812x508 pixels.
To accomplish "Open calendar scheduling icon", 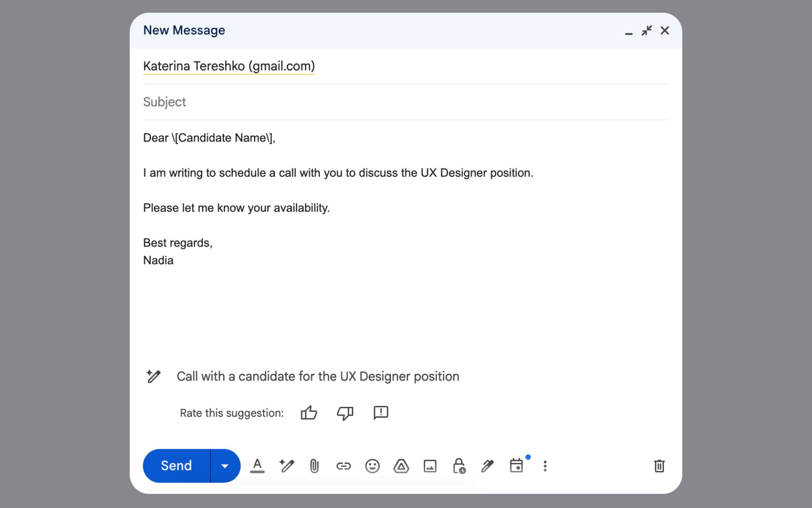I will point(516,466).
